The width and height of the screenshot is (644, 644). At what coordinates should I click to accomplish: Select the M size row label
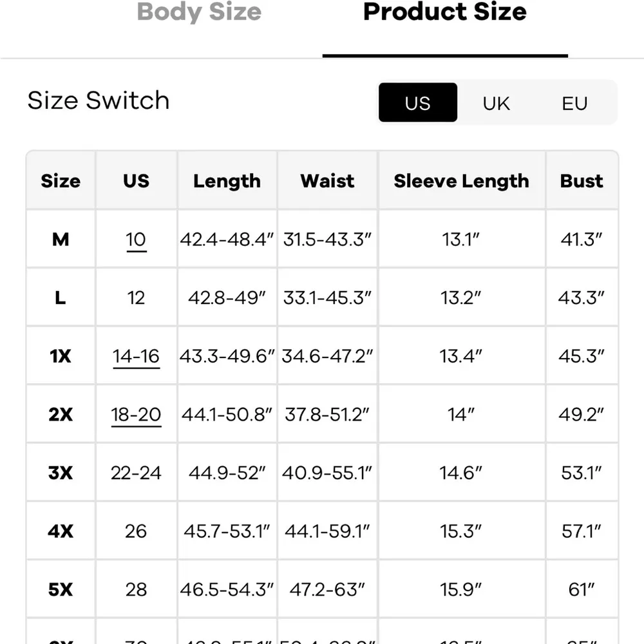point(61,240)
